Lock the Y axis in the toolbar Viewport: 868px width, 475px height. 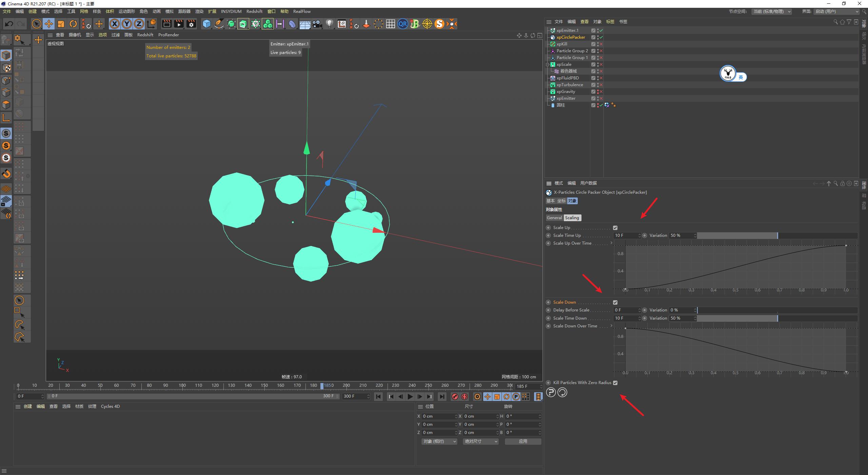[x=126, y=24]
